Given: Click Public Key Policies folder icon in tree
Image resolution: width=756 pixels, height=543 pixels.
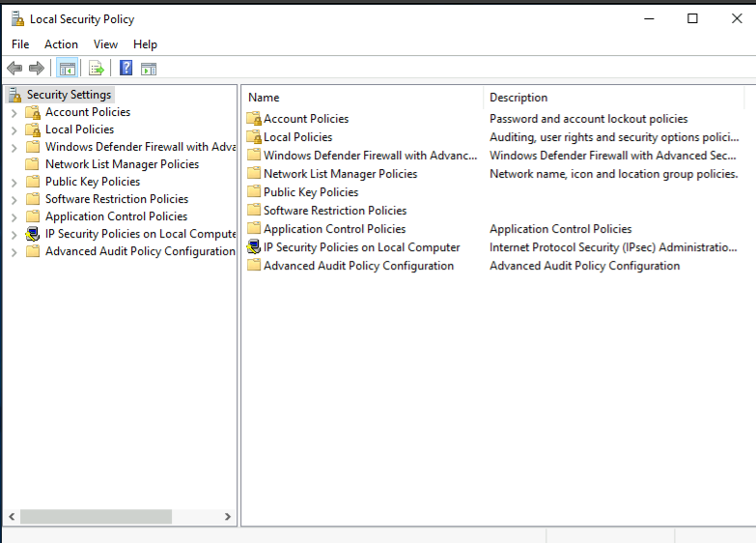Looking at the screenshot, I should [33, 181].
